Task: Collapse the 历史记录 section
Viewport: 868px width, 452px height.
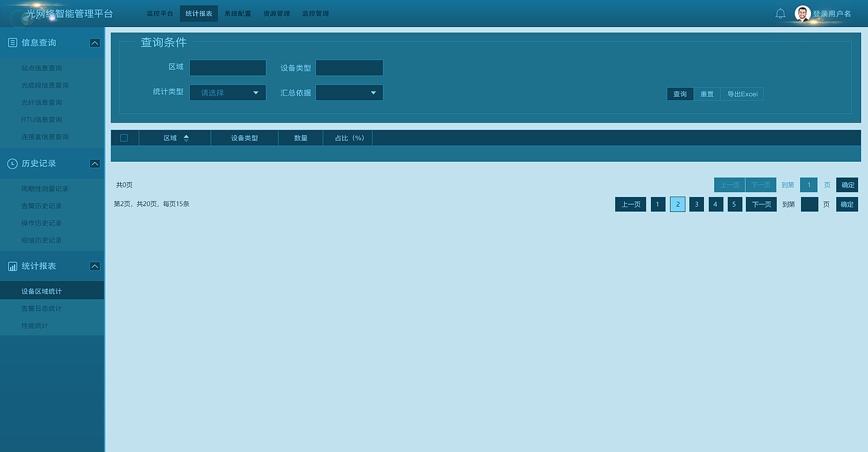Action: (95, 163)
